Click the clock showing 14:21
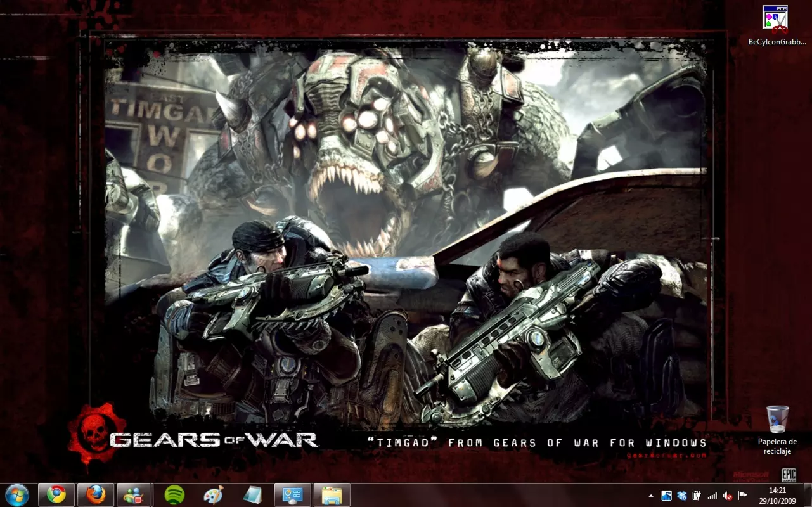The height and width of the screenshot is (507, 812). pyautogui.click(x=777, y=495)
